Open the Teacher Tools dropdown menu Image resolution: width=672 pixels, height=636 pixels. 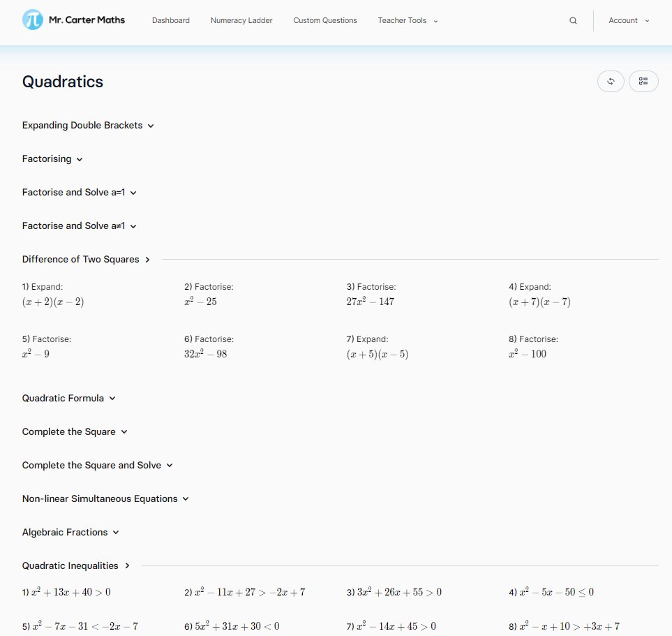(408, 20)
